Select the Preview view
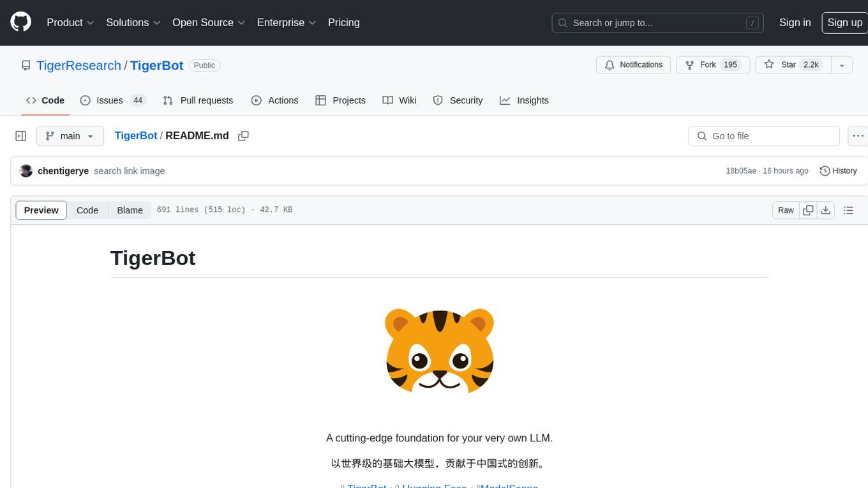The height and width of the screenshot is (488, 868). [x=41, y=210]
